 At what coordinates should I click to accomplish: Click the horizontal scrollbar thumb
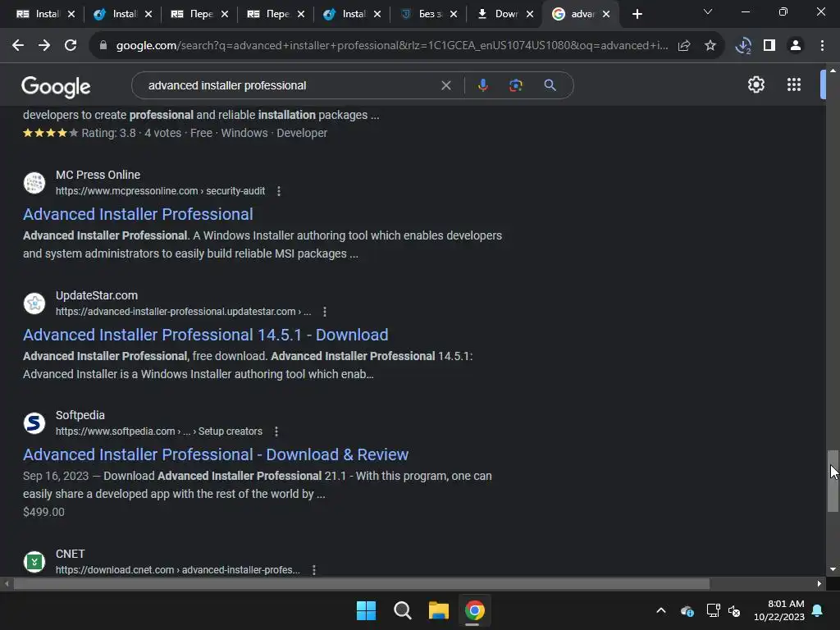click(x=362, y=583)
